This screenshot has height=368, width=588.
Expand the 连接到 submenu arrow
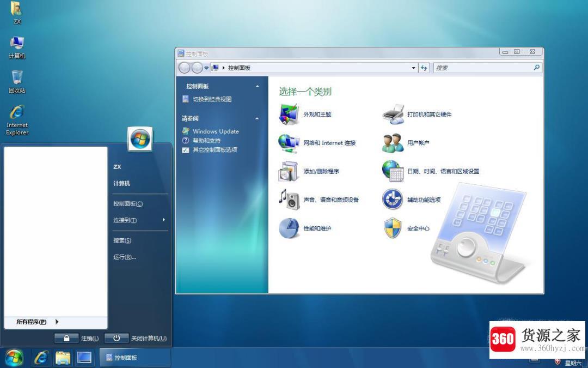[164, 220]
